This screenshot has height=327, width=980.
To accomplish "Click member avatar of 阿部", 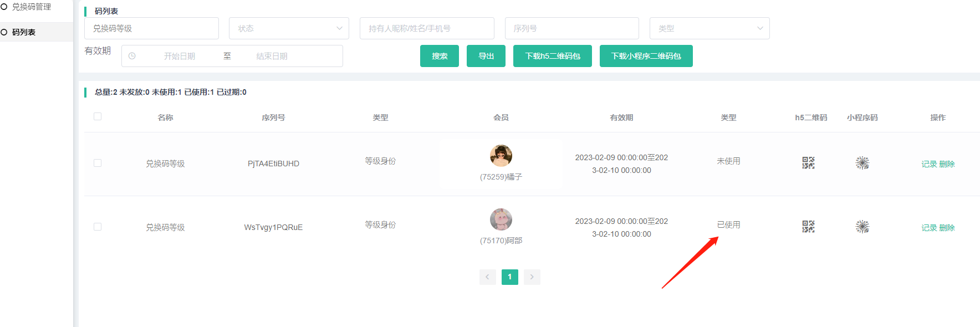I will point(501,219).
